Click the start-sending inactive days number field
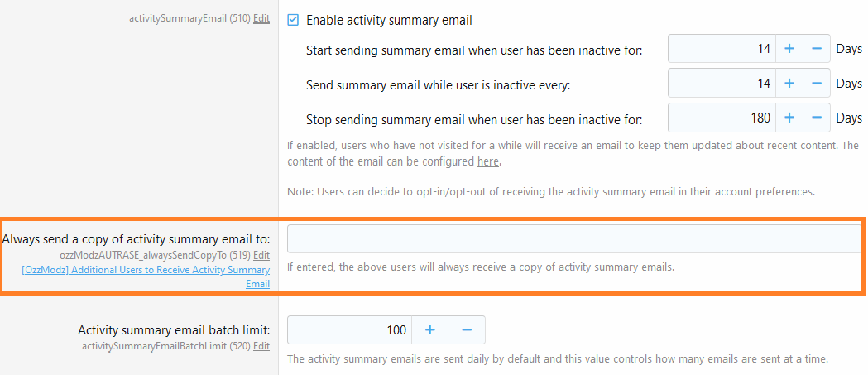Screen dimensions: 868x375 click(x=722, y=50)
